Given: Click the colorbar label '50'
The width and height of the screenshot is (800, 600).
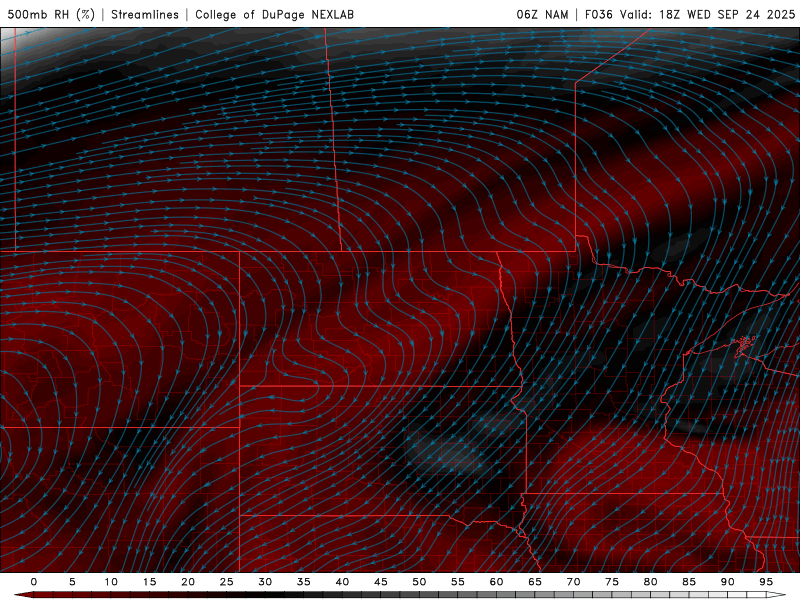Looking at the screenshot, I should (419, 582).
